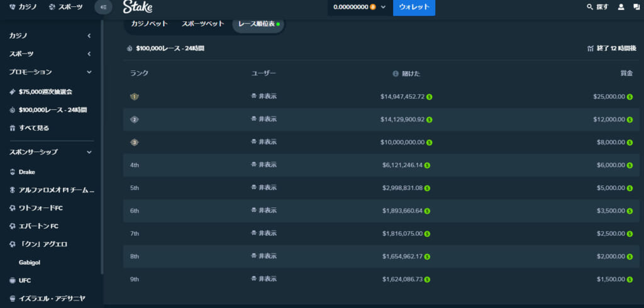The width and height of the screenshot is (644, 308).
Task: Open Gabigol sponsorship link
Action: (x=30, y=262)
